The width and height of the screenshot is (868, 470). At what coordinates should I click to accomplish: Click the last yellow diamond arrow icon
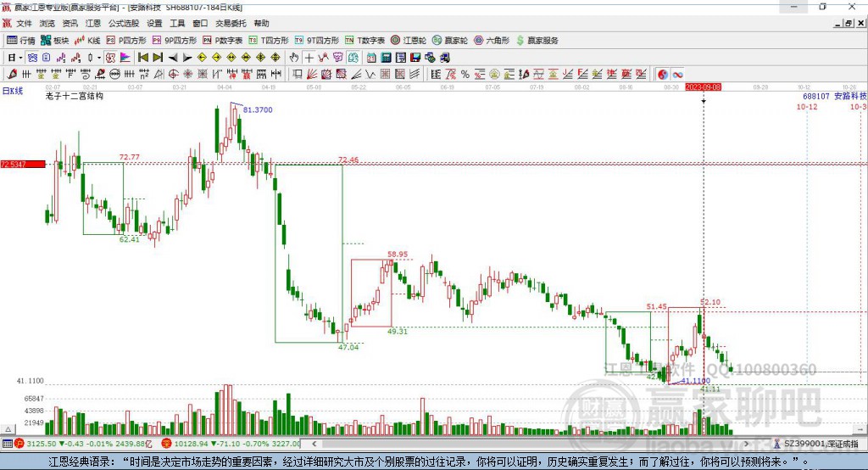click(x=275, y=58)
